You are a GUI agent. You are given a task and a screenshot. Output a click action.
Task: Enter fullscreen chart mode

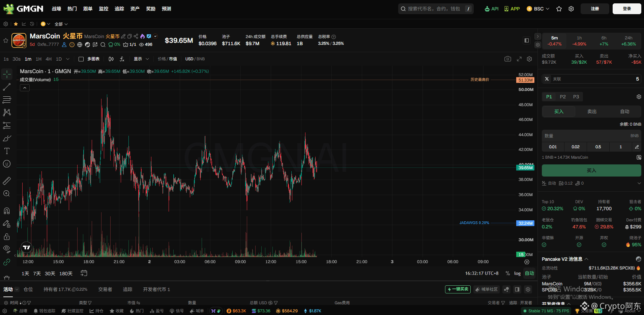pos(519,59)
